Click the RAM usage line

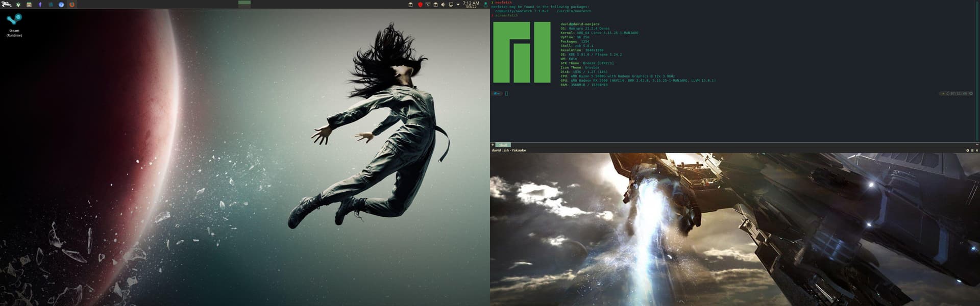[584, 85]
